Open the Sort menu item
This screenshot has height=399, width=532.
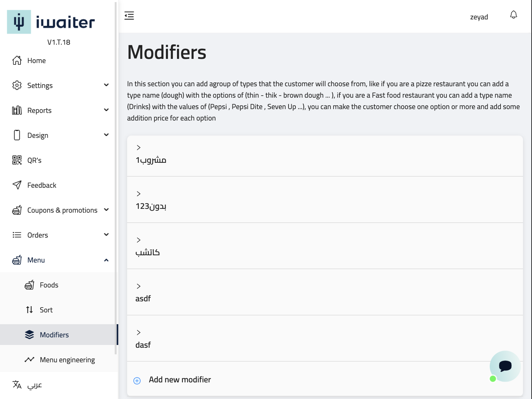46,310
